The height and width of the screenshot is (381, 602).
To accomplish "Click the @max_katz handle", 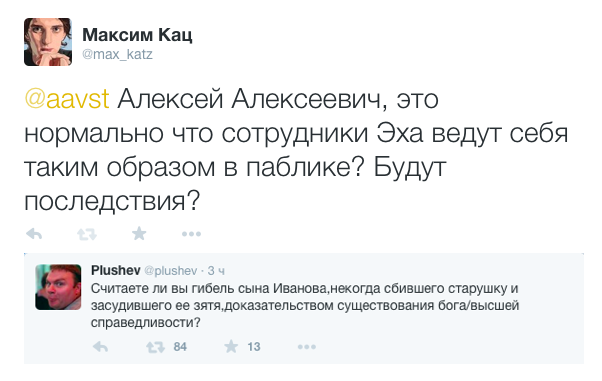I will click(117, 54).
